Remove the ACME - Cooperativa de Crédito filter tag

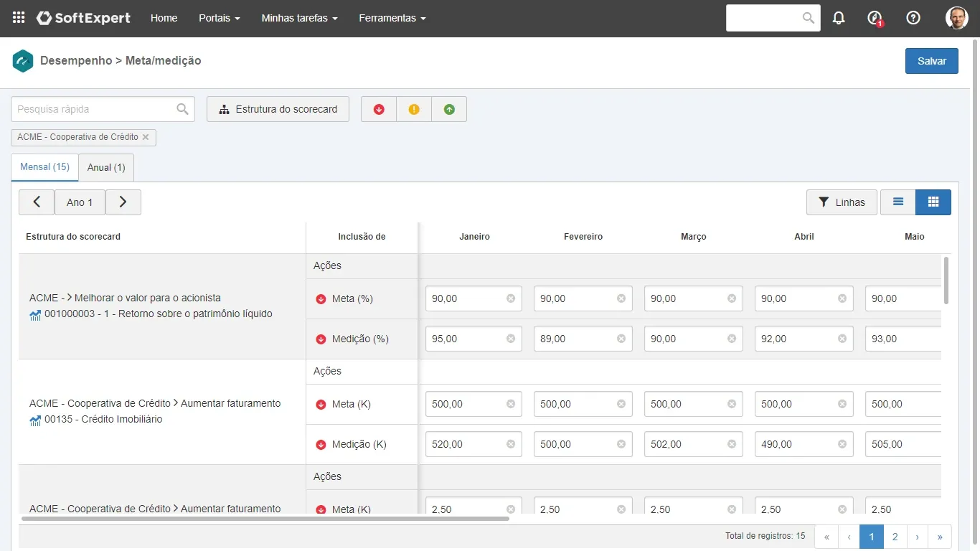[146, 137]
